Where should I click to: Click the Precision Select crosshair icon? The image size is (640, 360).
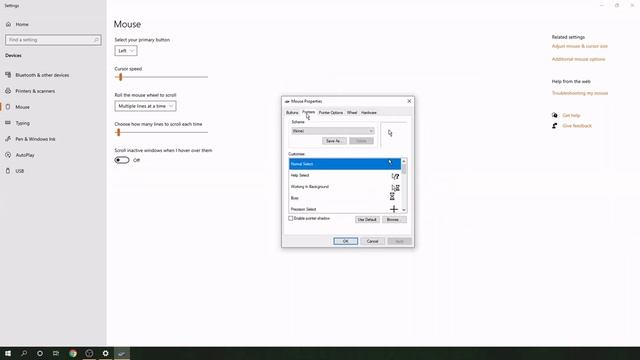(x=393, y=209)
